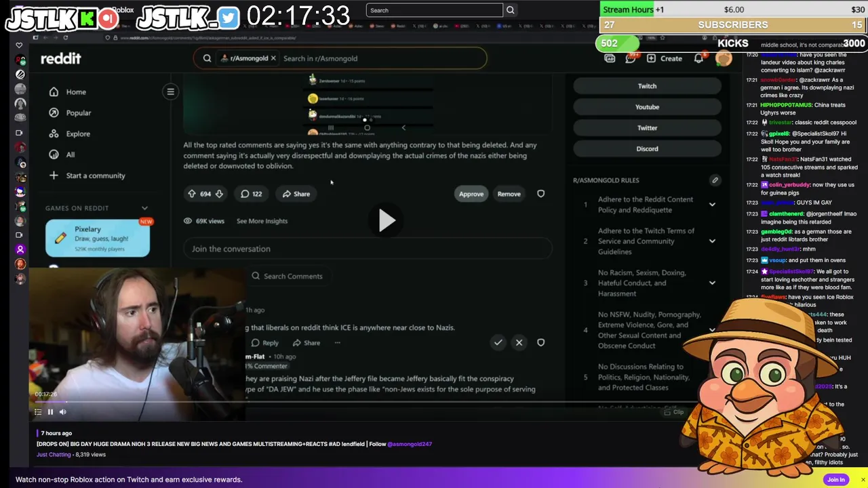The height and width of the screenshot is (488, 868).
Task: Remove the r/Asmongold search filter chip
Action: click(273, 58)
